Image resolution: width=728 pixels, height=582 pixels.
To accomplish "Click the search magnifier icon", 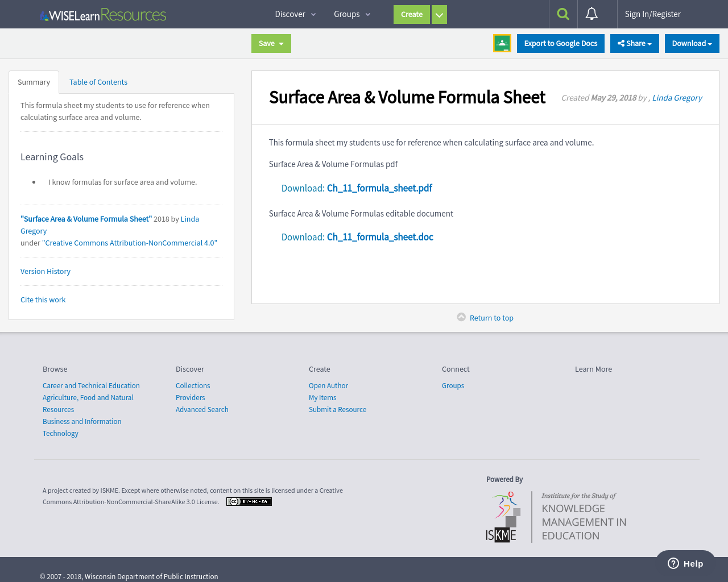I will [x=563, y=14].
